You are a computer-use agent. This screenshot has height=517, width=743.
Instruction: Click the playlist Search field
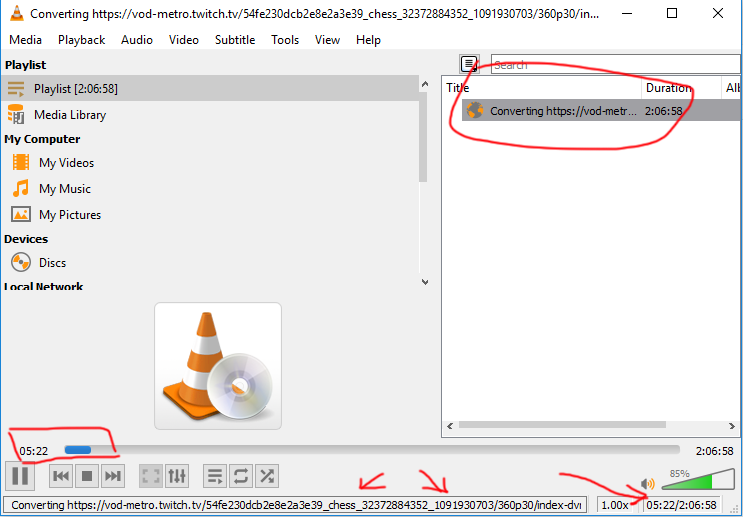point(615,65)
